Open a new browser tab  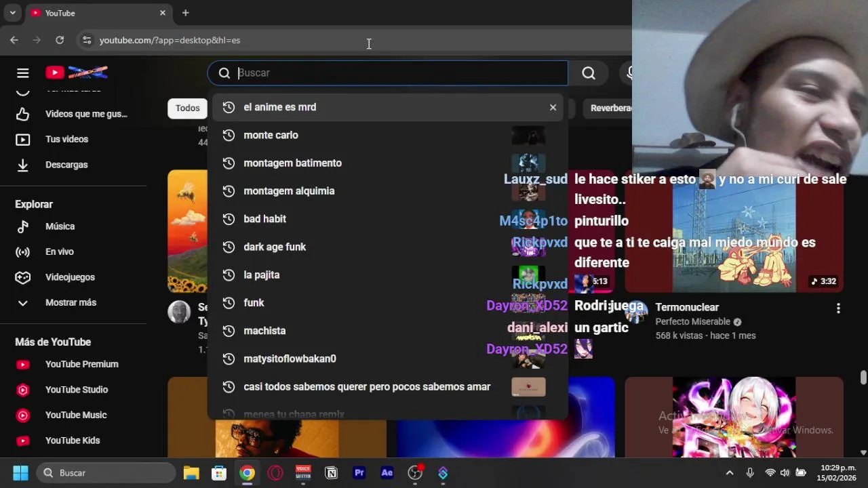185,13
